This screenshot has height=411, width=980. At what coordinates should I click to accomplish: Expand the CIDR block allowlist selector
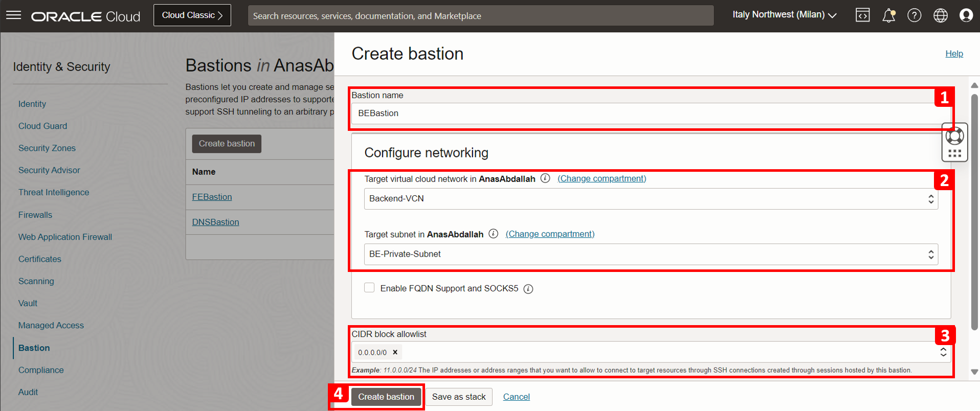coord(943,352)
